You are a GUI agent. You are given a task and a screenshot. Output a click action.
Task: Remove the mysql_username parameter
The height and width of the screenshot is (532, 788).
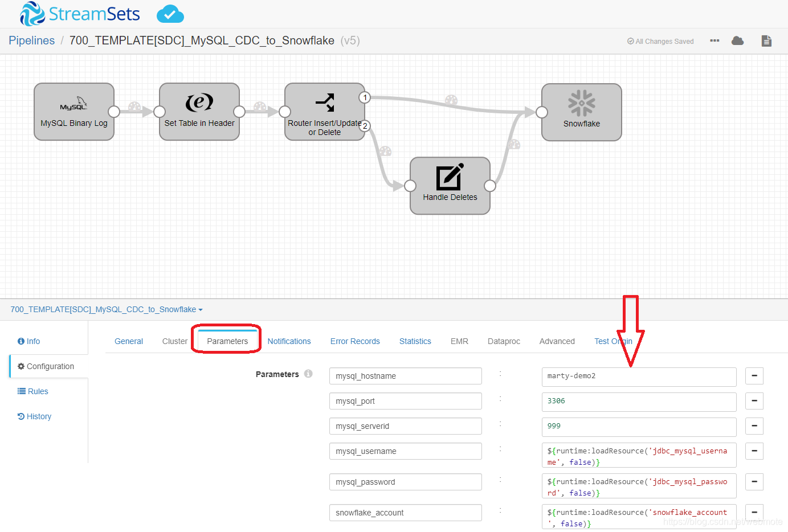point(754,451)
